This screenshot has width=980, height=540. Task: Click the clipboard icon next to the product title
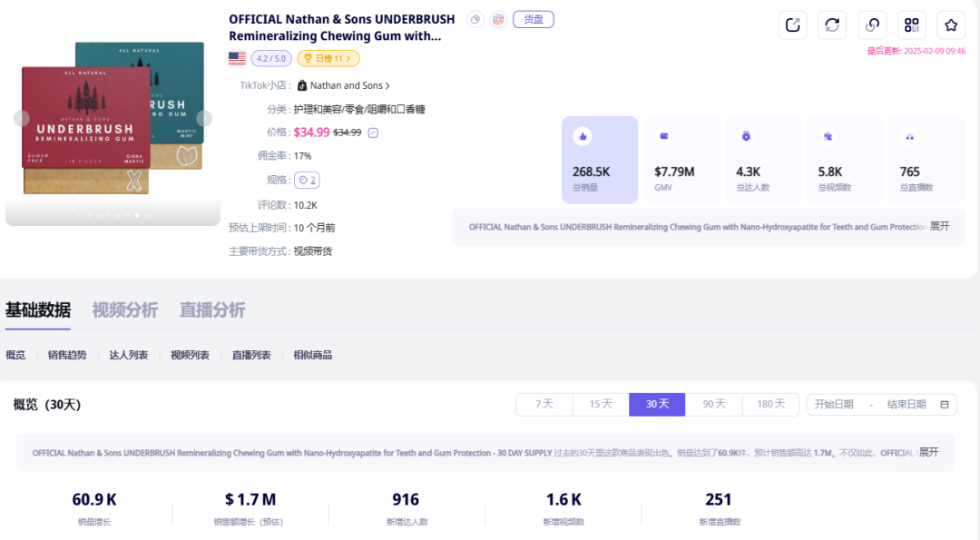[x=474, y=19]
